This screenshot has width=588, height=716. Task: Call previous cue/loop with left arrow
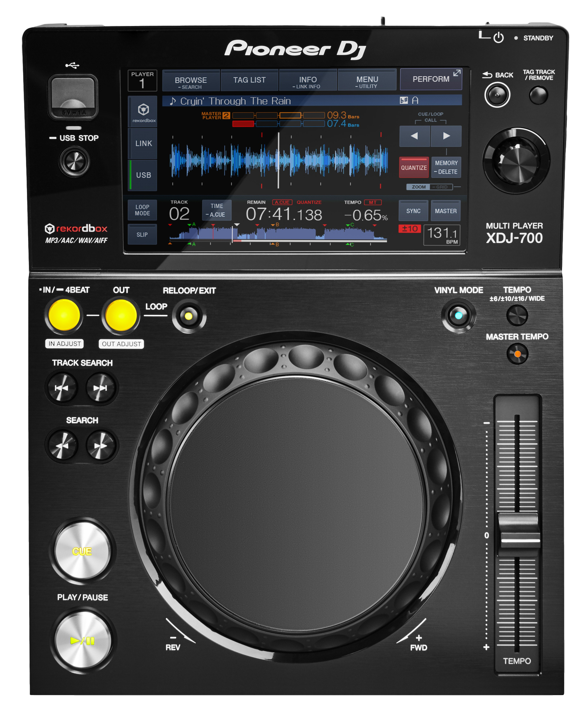(414, 136)
